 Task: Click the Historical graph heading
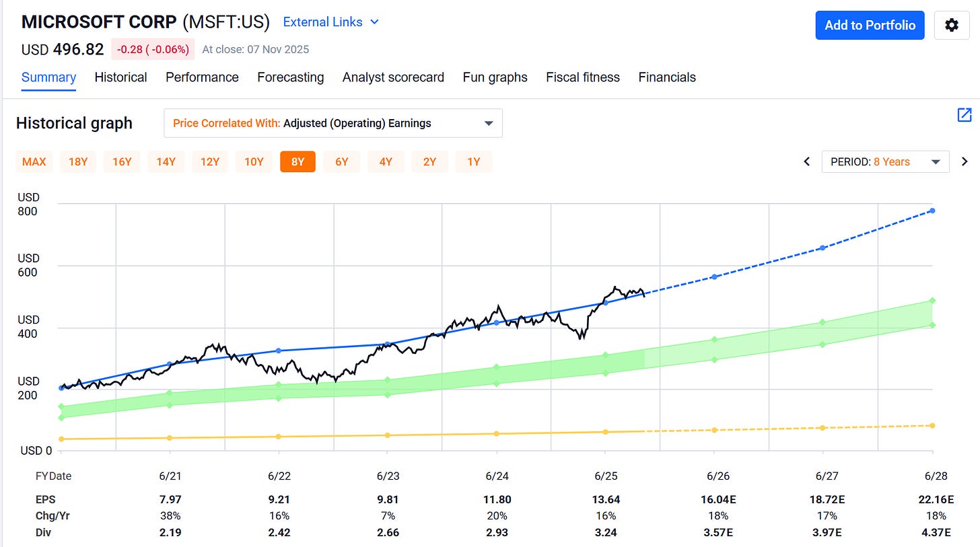point(74,123)
